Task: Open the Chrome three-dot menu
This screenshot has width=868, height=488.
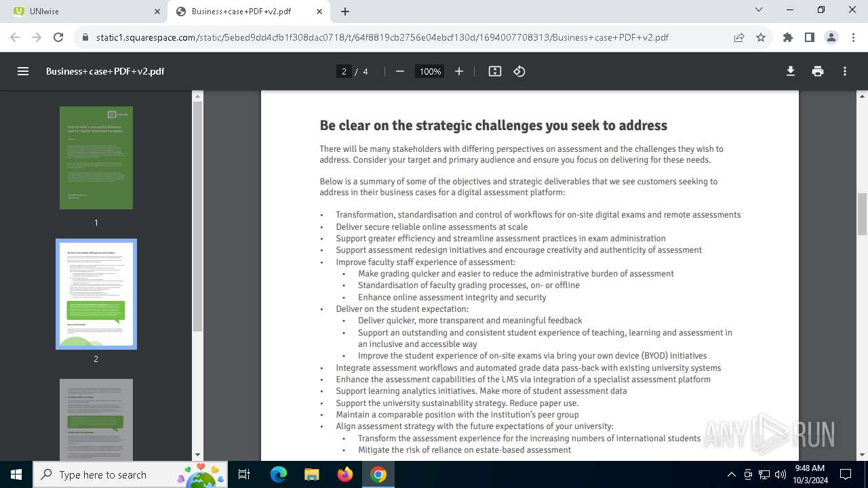Action: (x=853, y=37)
